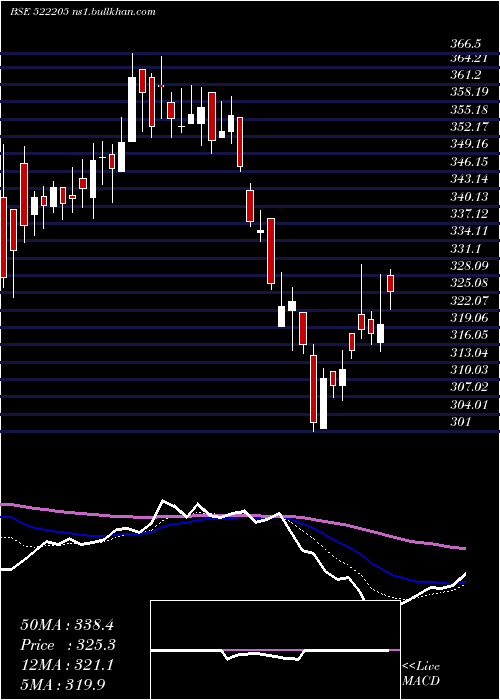The width and height of the screenshot is (500, 700).
Task: Click the 337.12 price axis label
Action: (x=469, y=213)
